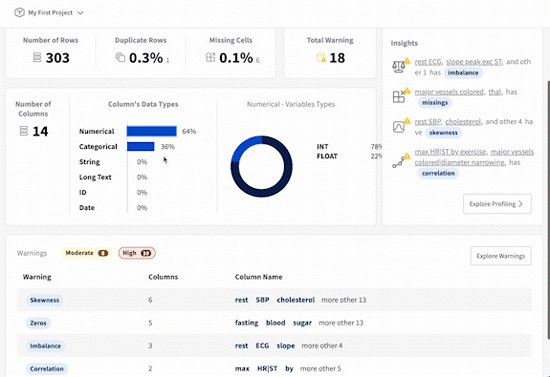Click the project logo icon beside My First Project
The height and width of the screenshot is (377, 550).
(19, 13)
